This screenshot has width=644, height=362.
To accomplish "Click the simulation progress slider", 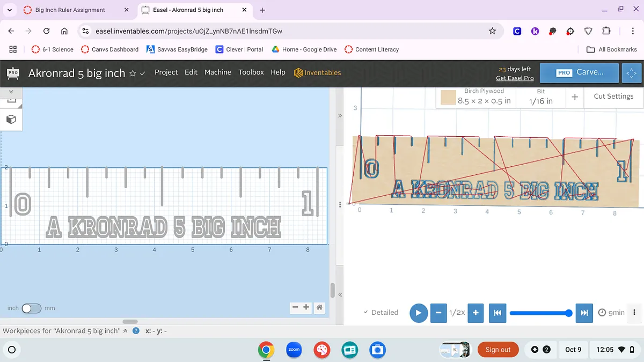I will [x=539, y=313].
